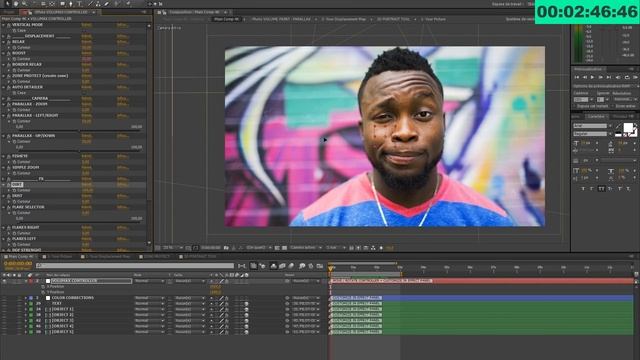
Task: Open Photo VOLUME POINT - PARALLAX viewer tab
Action: coord(281,19)
